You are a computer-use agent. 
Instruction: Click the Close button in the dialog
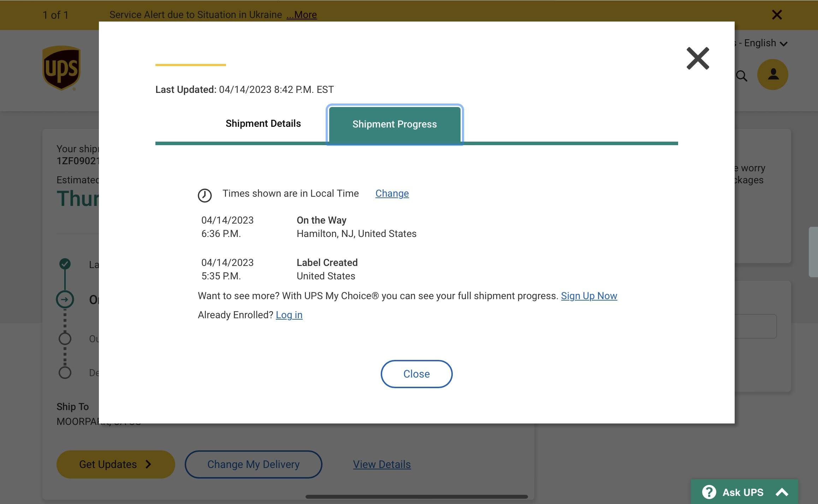click(416, 374)
